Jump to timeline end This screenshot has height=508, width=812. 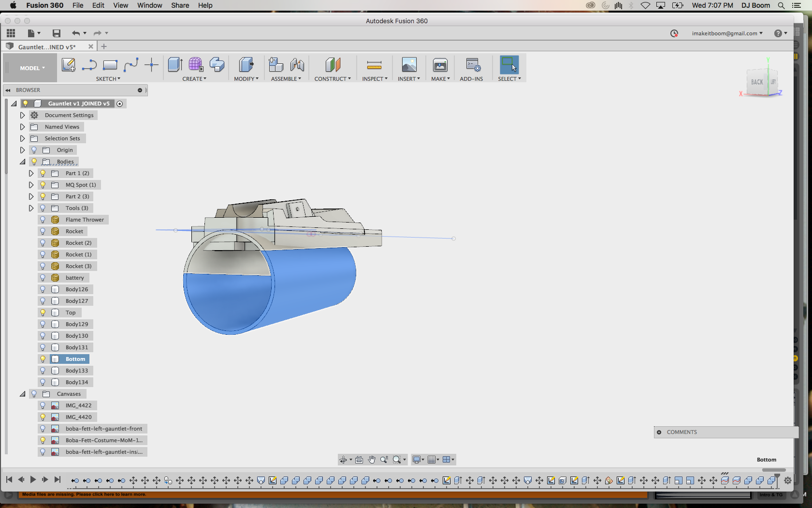point(58,479)
